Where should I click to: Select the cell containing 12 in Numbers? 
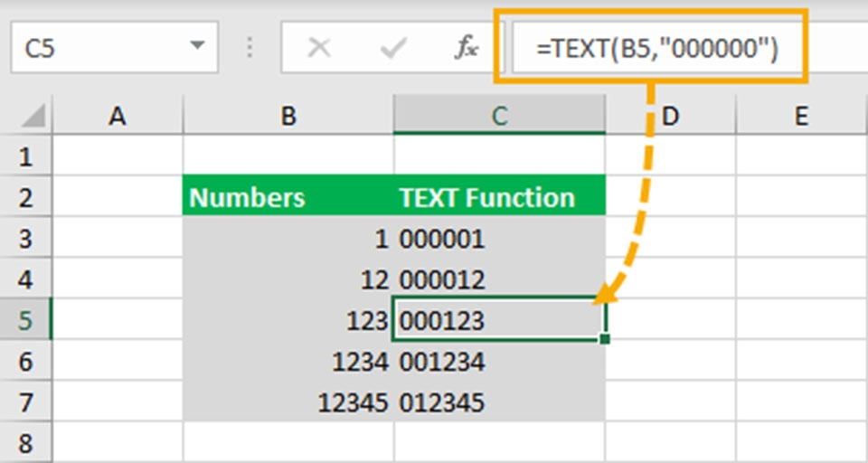tap(288, 279)
